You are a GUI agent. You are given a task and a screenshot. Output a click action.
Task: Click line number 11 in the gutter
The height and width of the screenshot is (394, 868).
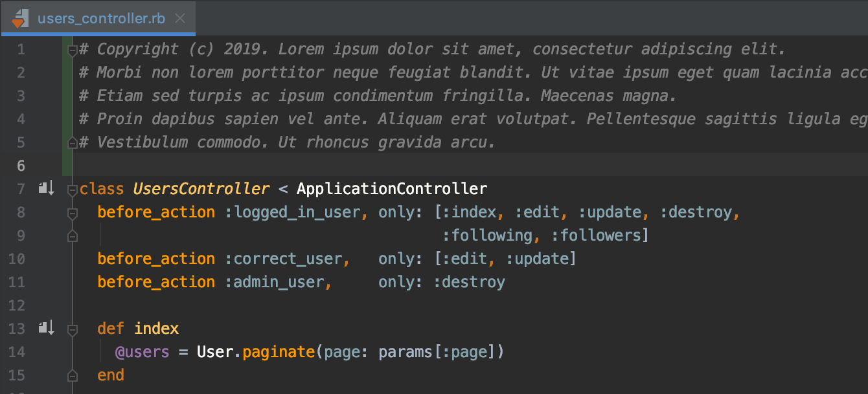click(17, 282)
